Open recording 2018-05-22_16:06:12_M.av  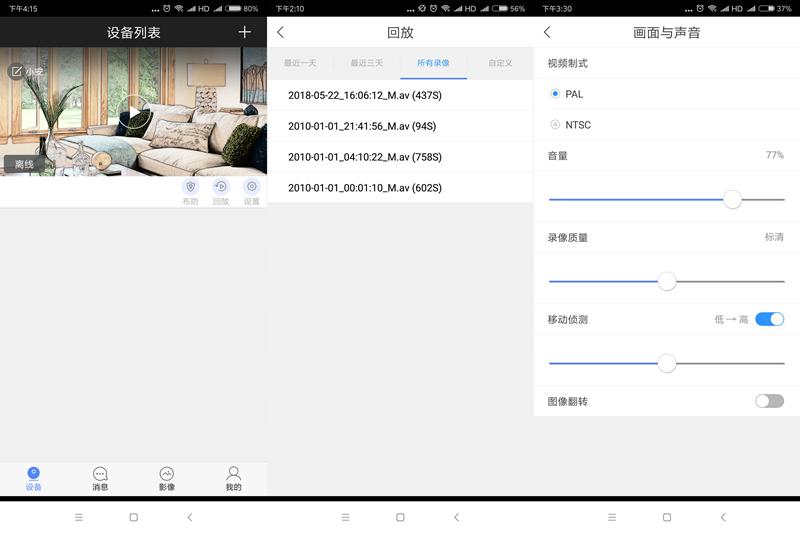400,95
